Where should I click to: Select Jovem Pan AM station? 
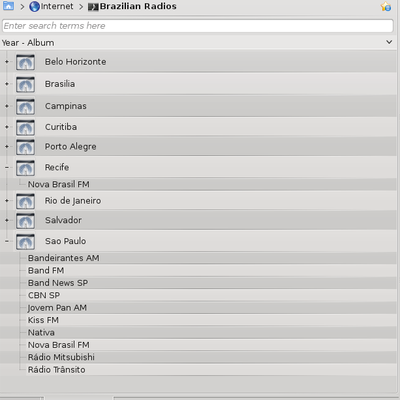[57, 308]
